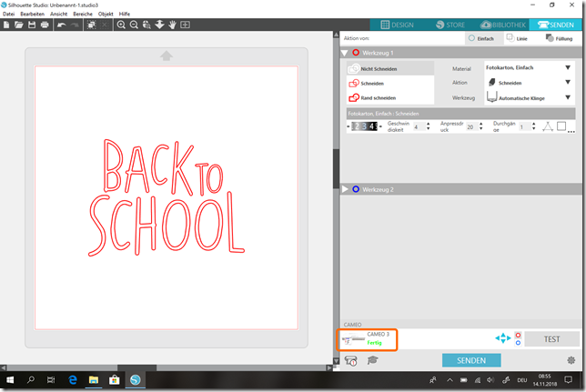Expand the Werkzeug 2 section
This screenshot has height=392, width=586.
pos(346,189)
